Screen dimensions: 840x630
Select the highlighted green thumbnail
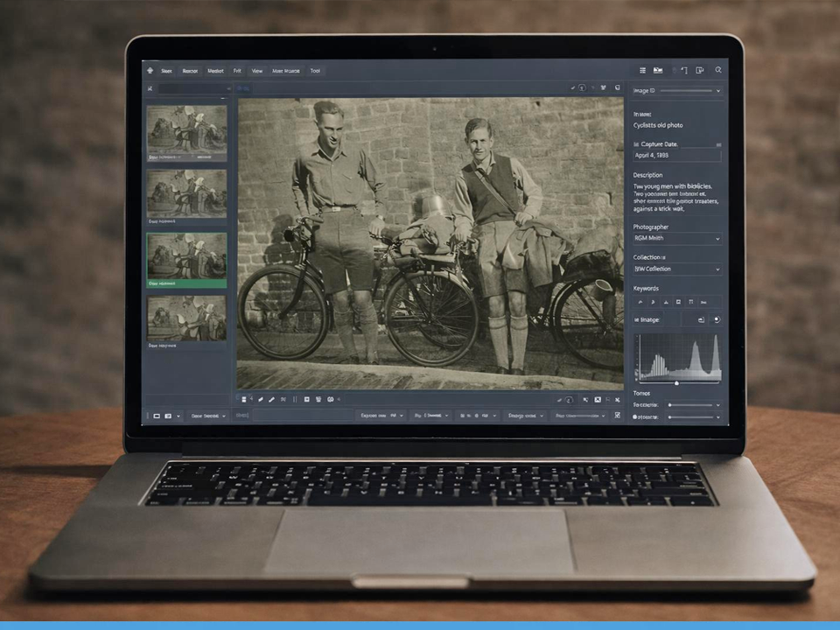pyautogui.click(x=186, y=260)
